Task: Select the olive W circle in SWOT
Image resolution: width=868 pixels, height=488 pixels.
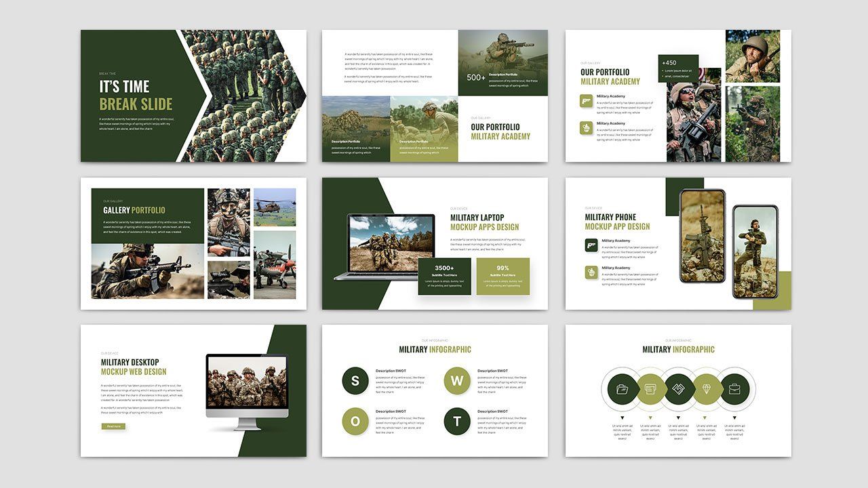Action: (457, 381)
